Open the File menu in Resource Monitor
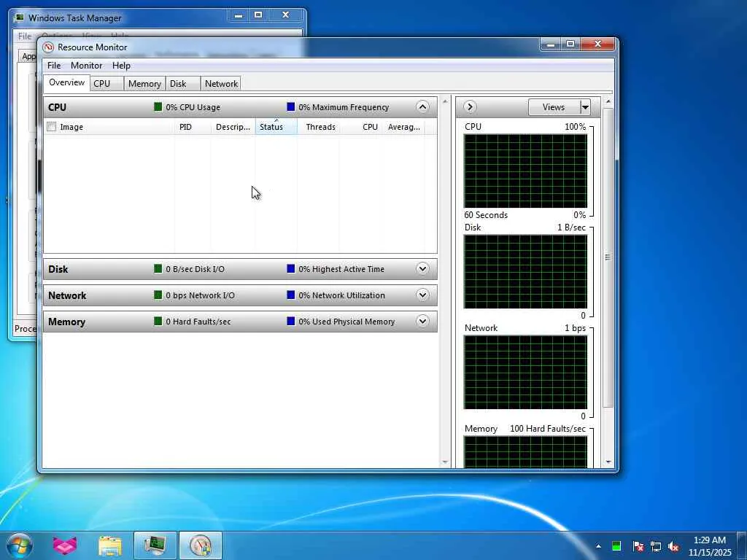 pyautogui.click(x=54, y=66)
